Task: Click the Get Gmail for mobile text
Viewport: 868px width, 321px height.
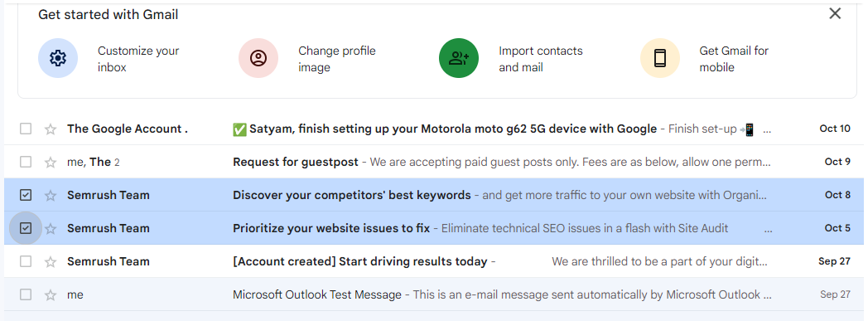Action: click(734, 59)
